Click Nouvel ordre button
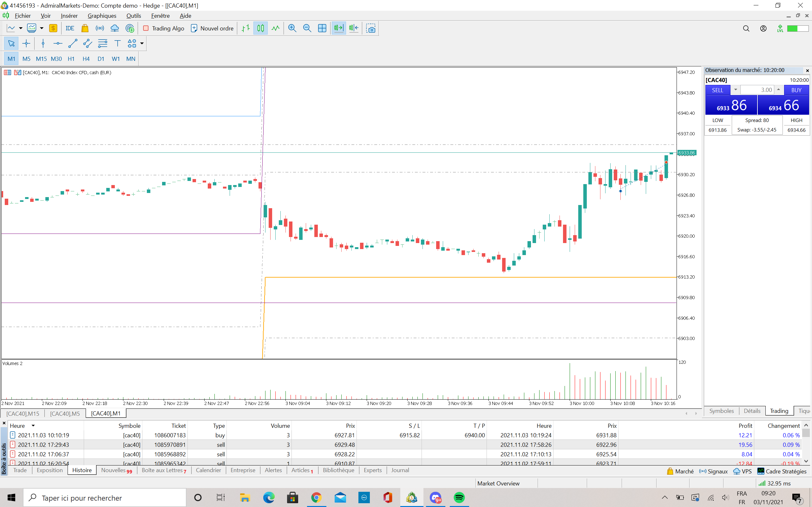 [x=212, y=29]
